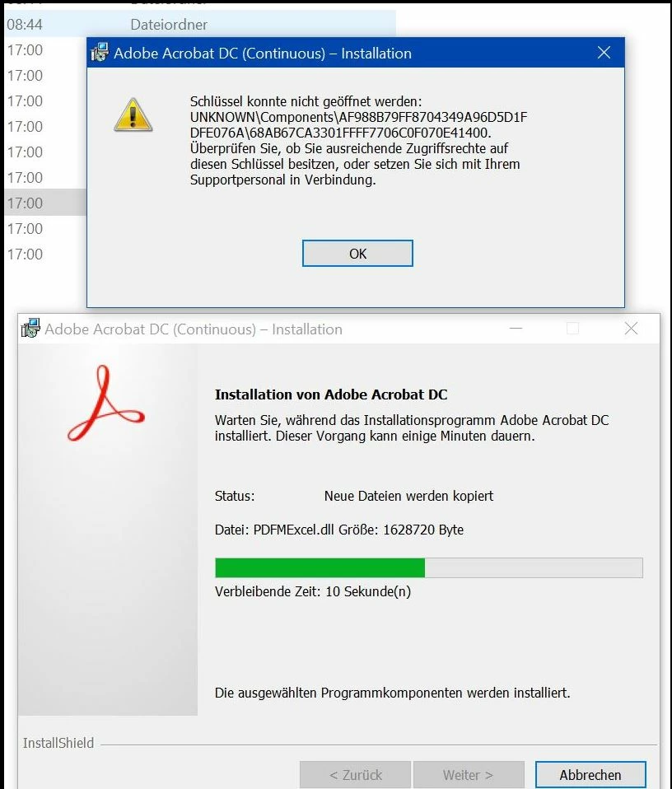Click the InstallShield label at the bottom
The image size is (672, 789).
(x=58, y=743)
